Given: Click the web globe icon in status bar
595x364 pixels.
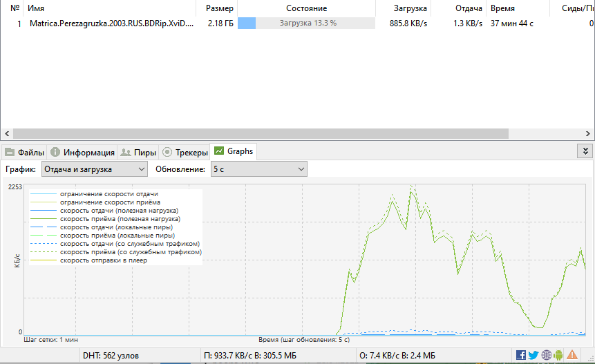Looking at the screenshot, I should [x=546, y=355].
